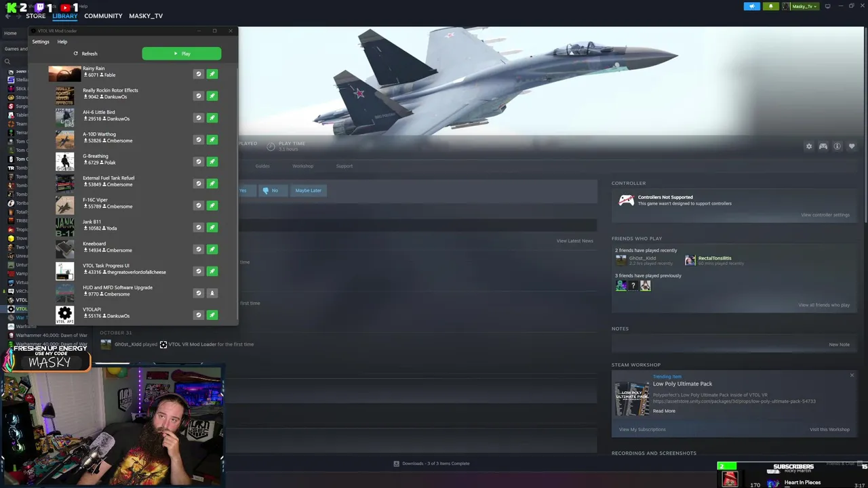
Task: Click gray circular button for Jank B11
Action: click(x=198, y=227)
